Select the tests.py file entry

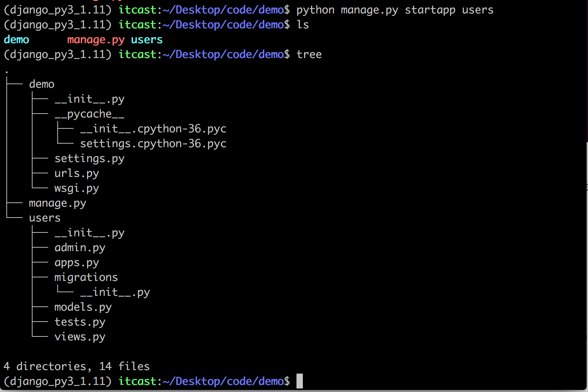click(80, 322)
